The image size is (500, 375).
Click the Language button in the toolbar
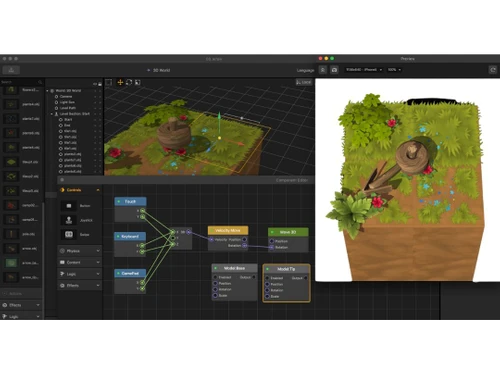(x=305, y=70)
